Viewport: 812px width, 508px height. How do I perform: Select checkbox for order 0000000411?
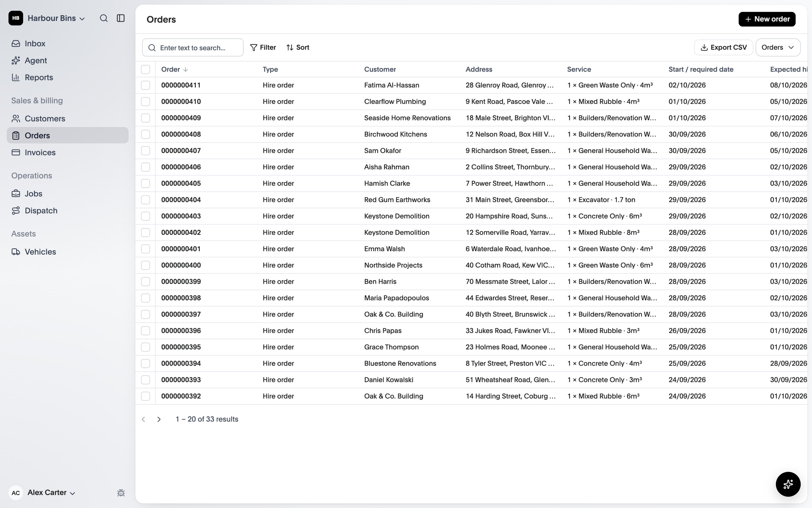coord(145,85)
